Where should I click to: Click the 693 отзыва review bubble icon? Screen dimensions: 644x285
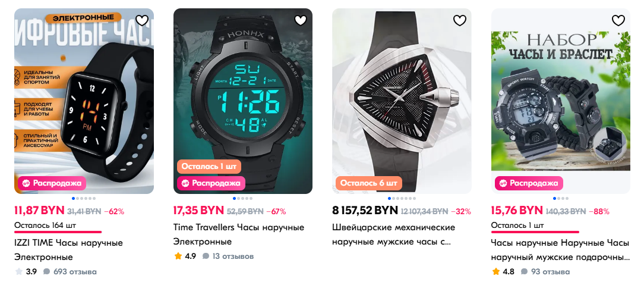46,272
